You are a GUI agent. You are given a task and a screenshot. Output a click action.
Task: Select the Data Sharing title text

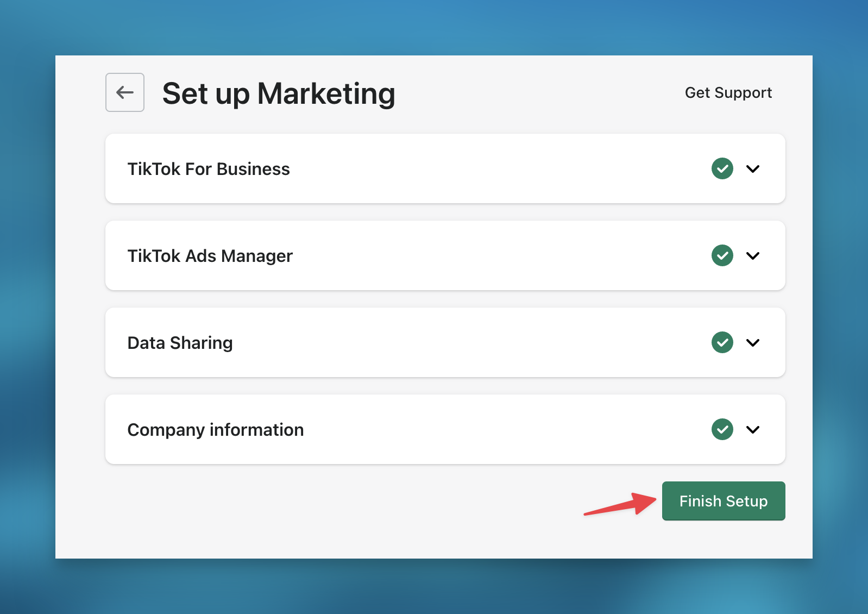pos(180,343)
